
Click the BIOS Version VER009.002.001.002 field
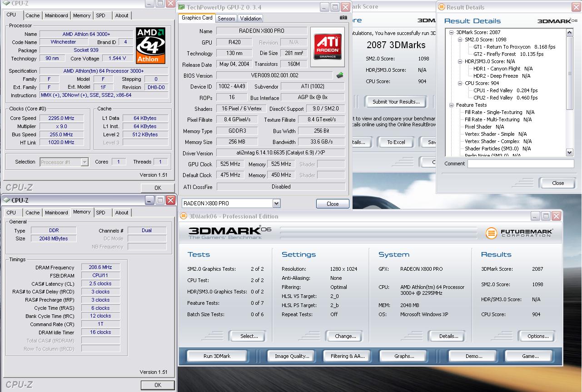pyautogui.click(x=275, y=75)
